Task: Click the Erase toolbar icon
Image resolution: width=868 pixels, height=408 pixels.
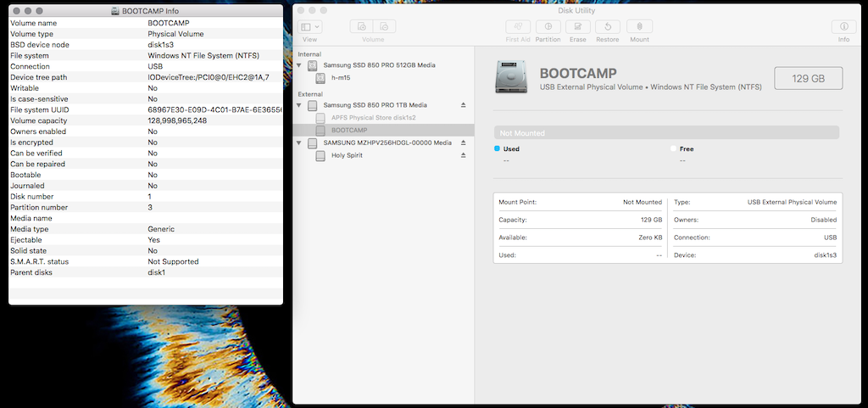Action: (x=578, y=26)
